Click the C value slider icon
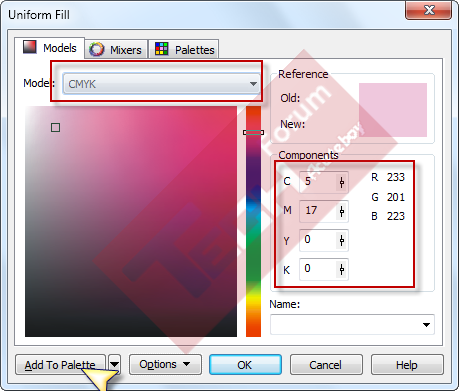The image size is (459, 391). [x=342, y=182]
